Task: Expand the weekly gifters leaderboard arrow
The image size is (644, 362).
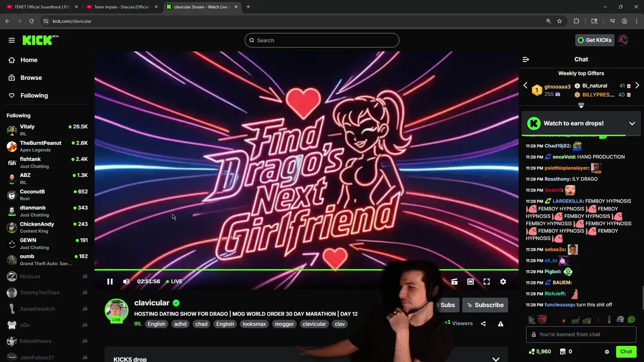Action: [x=581, y=106]
